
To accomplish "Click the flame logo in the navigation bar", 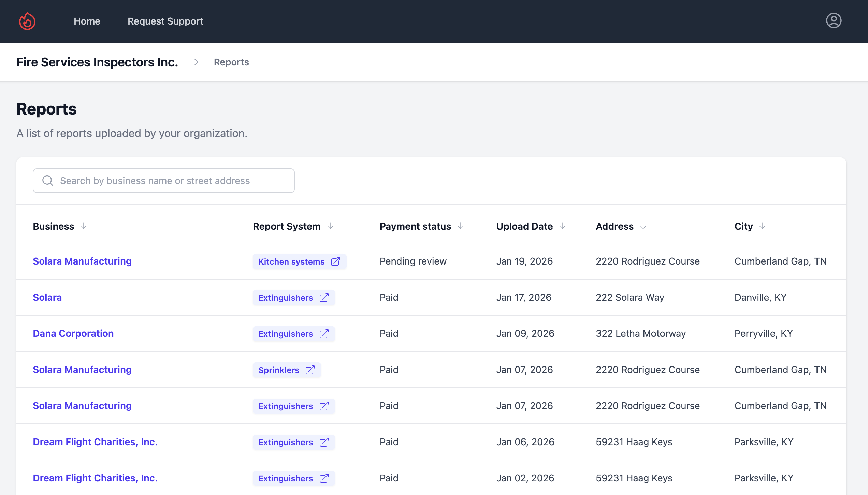I will point(27,21).
